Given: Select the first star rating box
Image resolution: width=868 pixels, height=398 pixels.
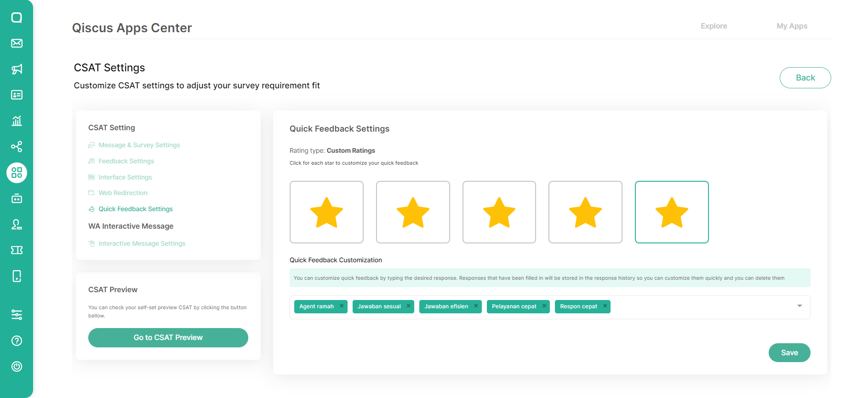Looking at the screenshot, I should [x=326, y=212].
